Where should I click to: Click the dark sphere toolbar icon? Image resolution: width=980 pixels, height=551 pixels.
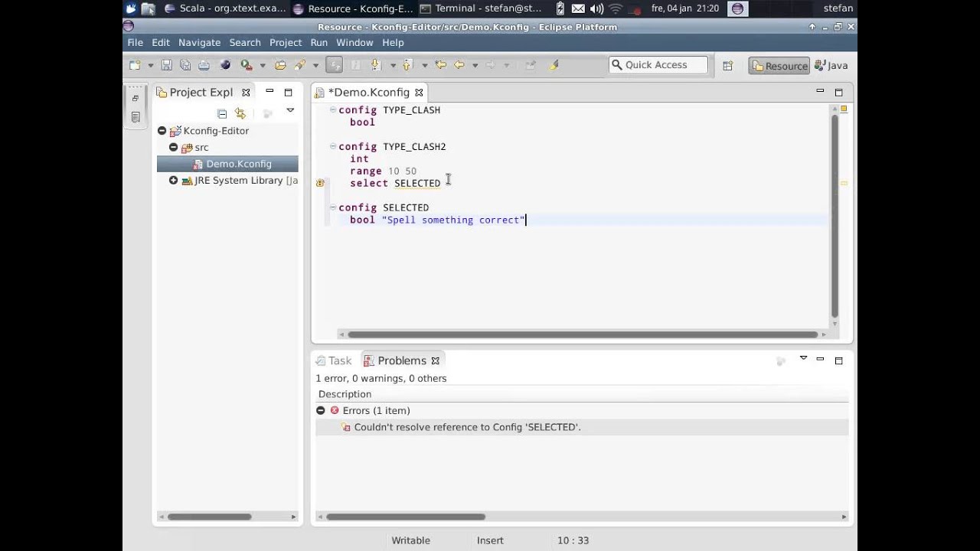(x=225, y=66)
